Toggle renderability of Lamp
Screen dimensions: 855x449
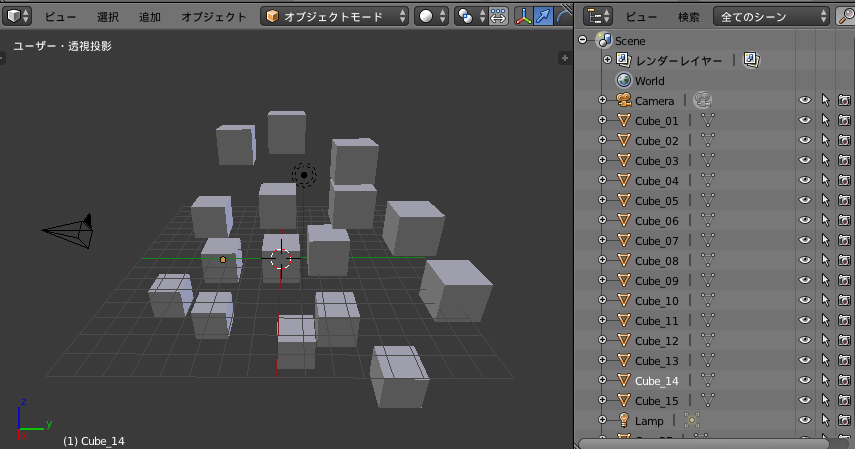click(845, 421)
